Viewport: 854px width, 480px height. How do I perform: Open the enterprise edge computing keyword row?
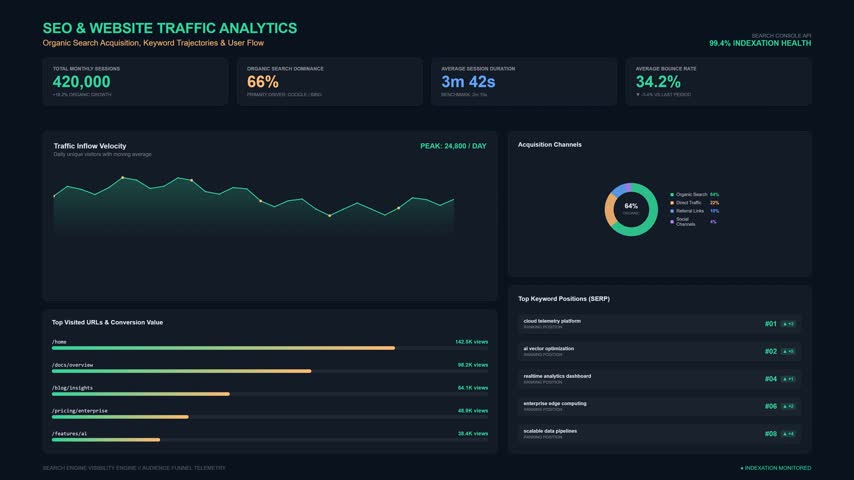pyautogui.click(x=660, y=406)
